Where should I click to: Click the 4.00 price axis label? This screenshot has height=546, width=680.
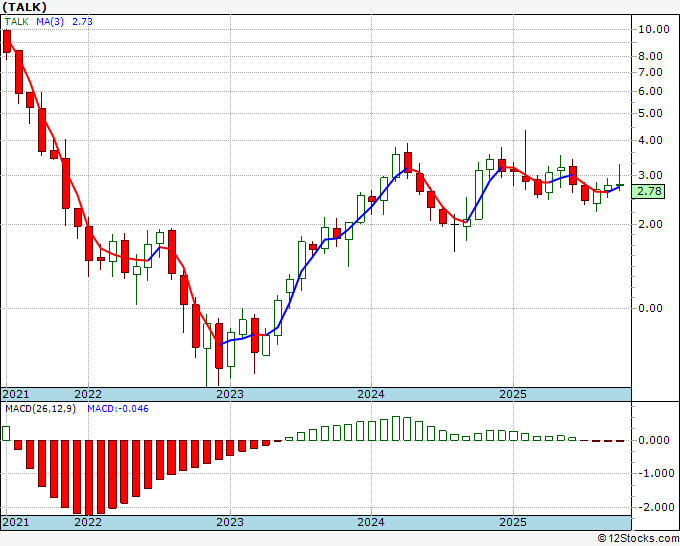(650, 140)
